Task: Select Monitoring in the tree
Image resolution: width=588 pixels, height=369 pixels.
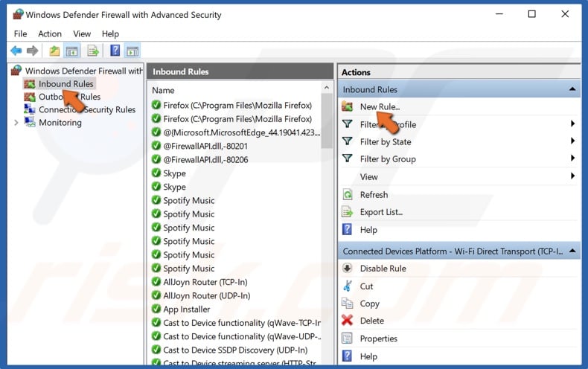Action: click(60, 123)
